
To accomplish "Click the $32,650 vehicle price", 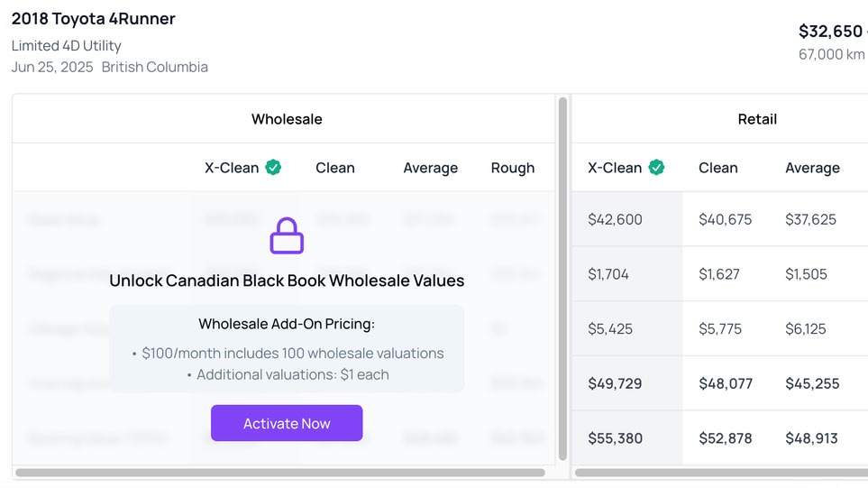I will (830, 32).
